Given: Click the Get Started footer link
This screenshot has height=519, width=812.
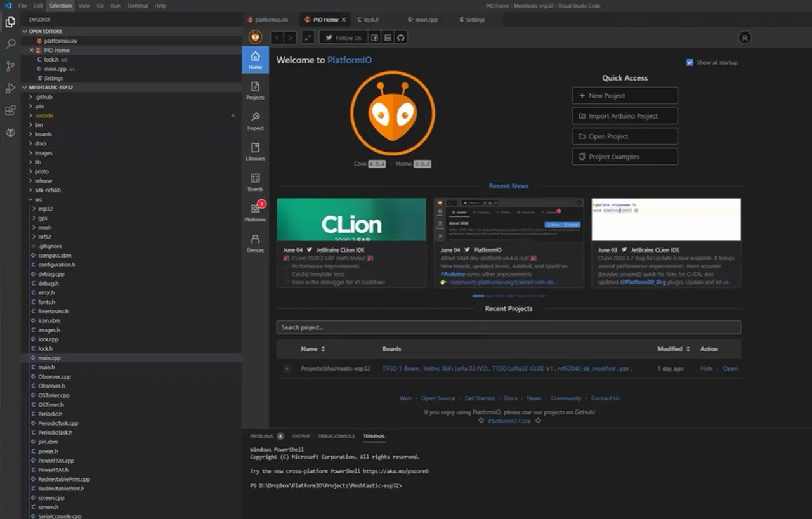Looking at the screenshot, I should (480, 398).
